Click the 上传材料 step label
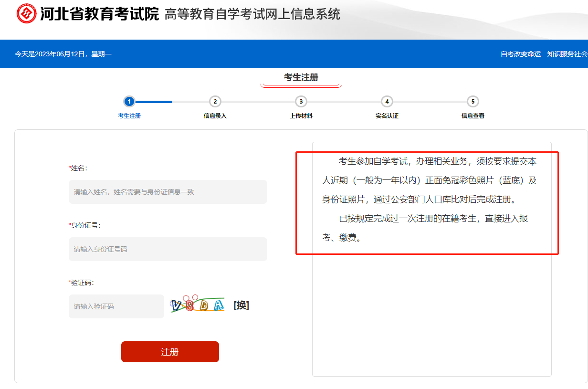 pyautogui.click(x=301, y=116)
